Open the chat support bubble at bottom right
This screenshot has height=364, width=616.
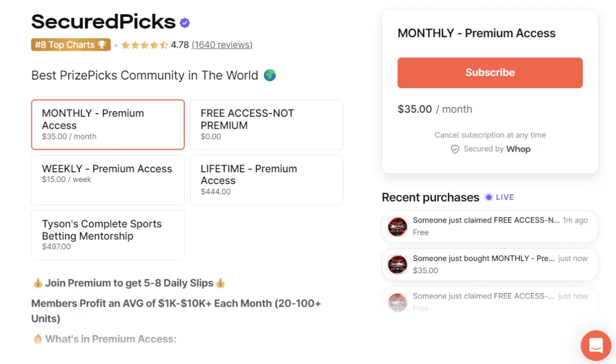(595, 346)
